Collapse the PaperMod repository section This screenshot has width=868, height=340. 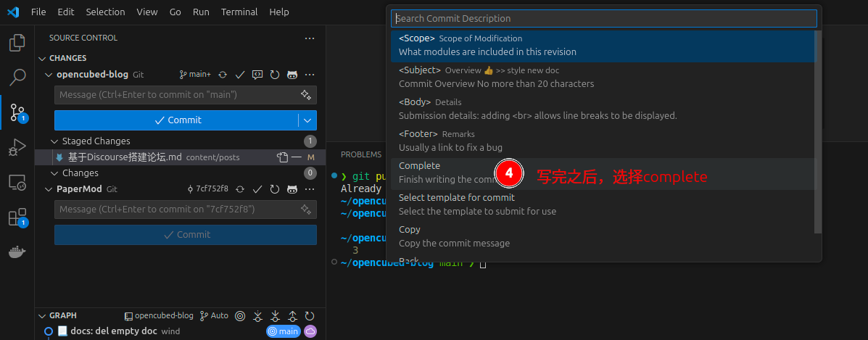(x=49, y=189)
